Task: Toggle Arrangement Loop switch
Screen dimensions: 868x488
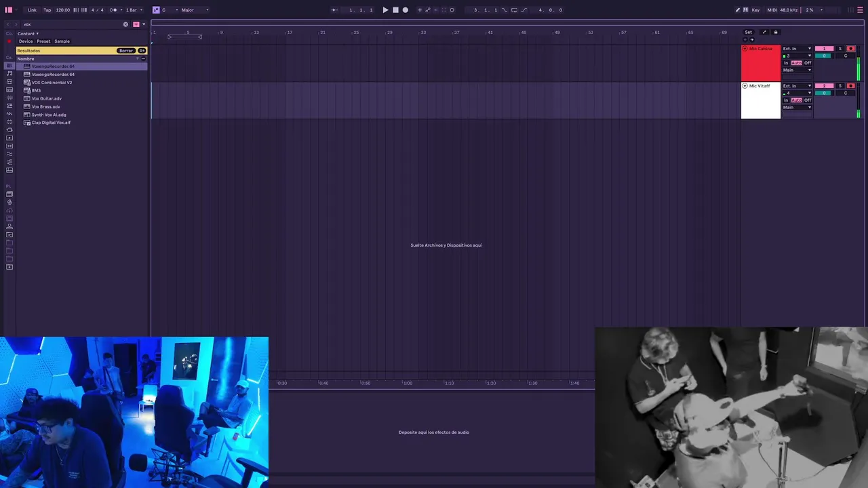Action: coord(514,10)
